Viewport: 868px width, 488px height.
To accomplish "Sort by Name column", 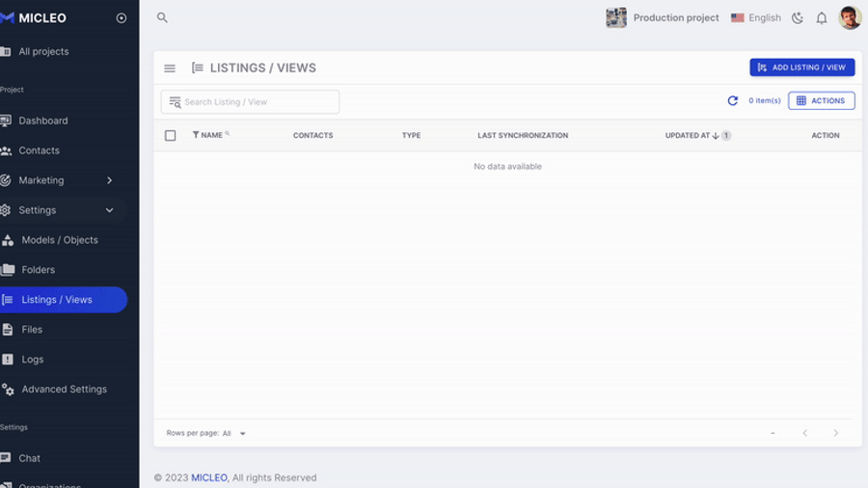I will point(212,136).
